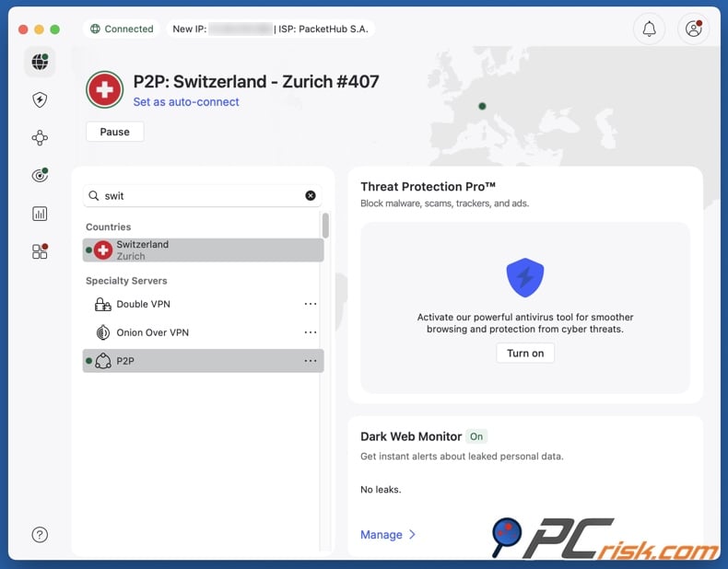The height and width of the screenshot is (569, 728).
Task: Click the P2P: Switzerland - Zurich #407 title
Action: 256,82
